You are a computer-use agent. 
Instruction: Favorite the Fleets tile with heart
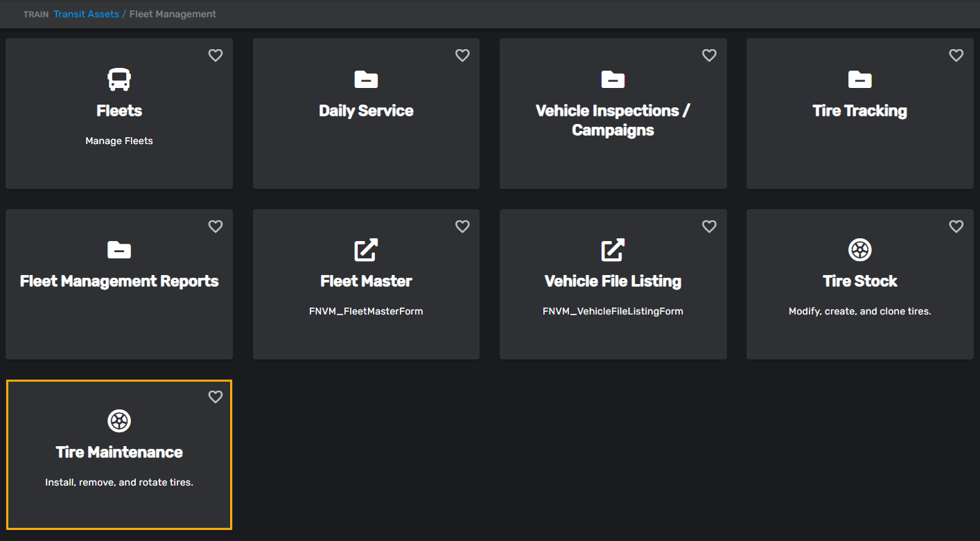(x=216, y=55)
